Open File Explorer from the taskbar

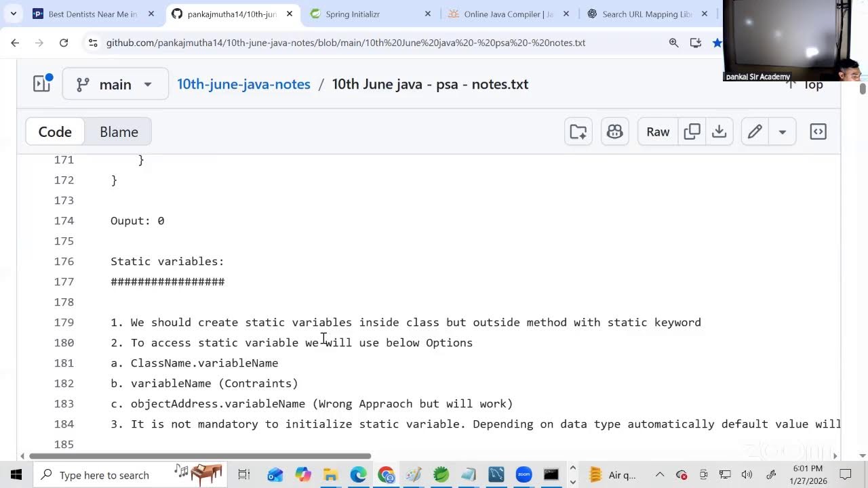(330, 474)
